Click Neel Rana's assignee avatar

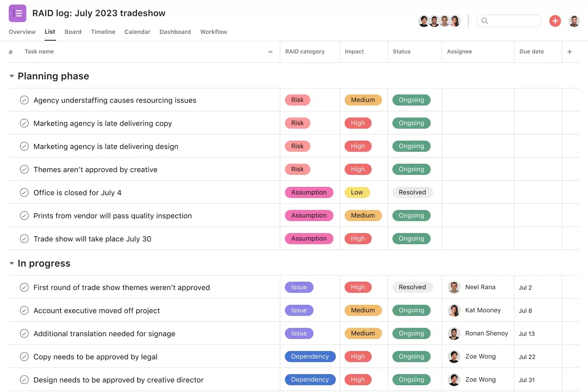[454, 287]
